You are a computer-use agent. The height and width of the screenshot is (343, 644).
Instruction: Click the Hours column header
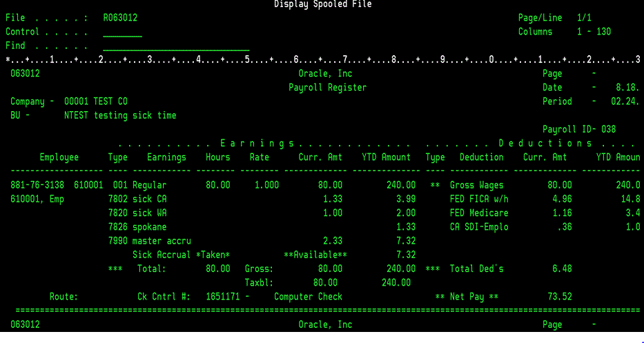click(217, 157)
